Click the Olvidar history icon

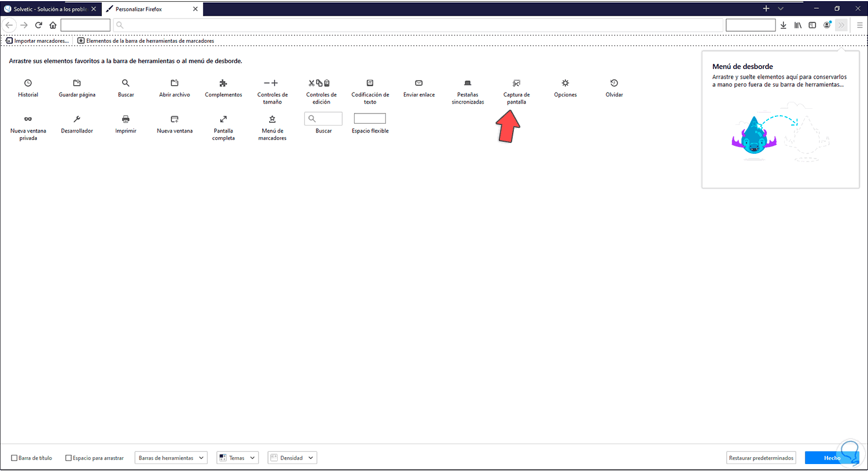pyautogui.click(x=613, y=83)
